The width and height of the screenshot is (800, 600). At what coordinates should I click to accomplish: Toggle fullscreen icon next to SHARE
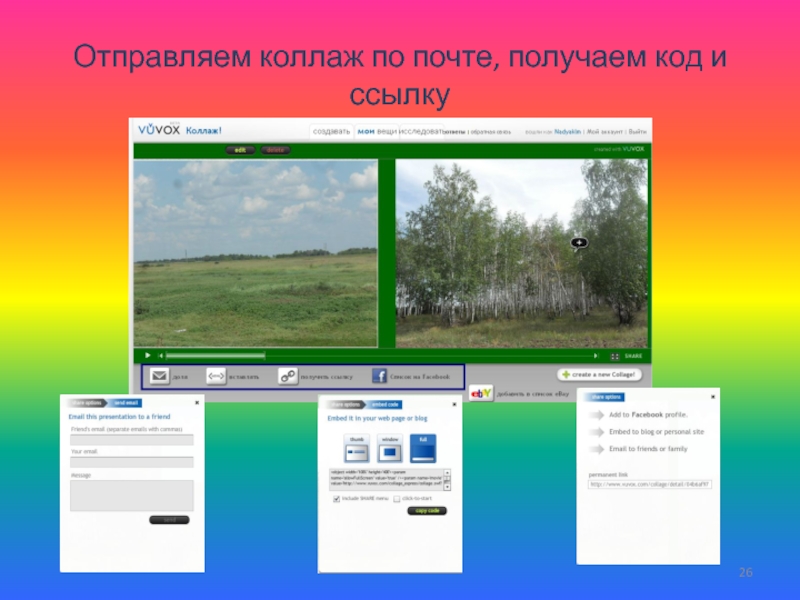615,356
